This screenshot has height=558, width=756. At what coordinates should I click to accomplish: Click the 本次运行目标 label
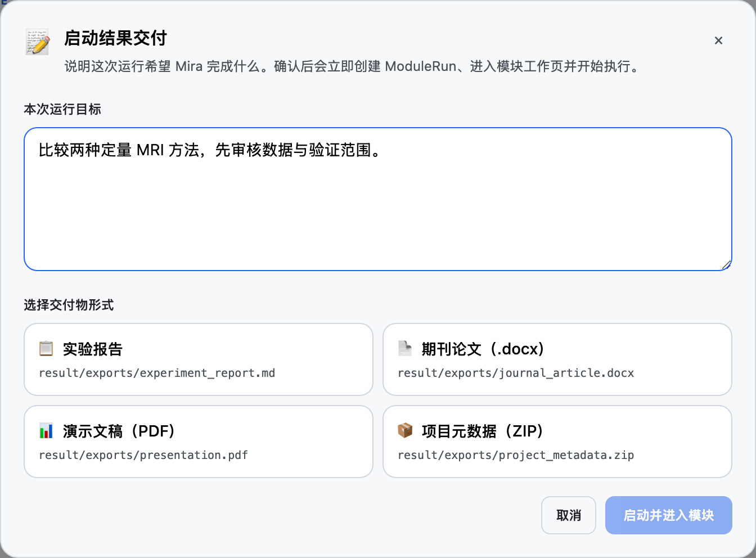(62, 109)
